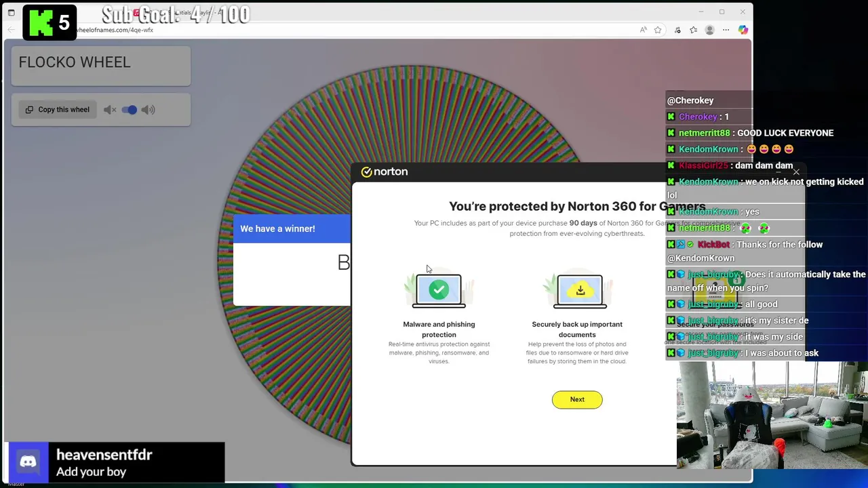Click the heavensentfdr Discord name text
The image size is (868, 488).
pyautogui.click(x=104, y=455)
